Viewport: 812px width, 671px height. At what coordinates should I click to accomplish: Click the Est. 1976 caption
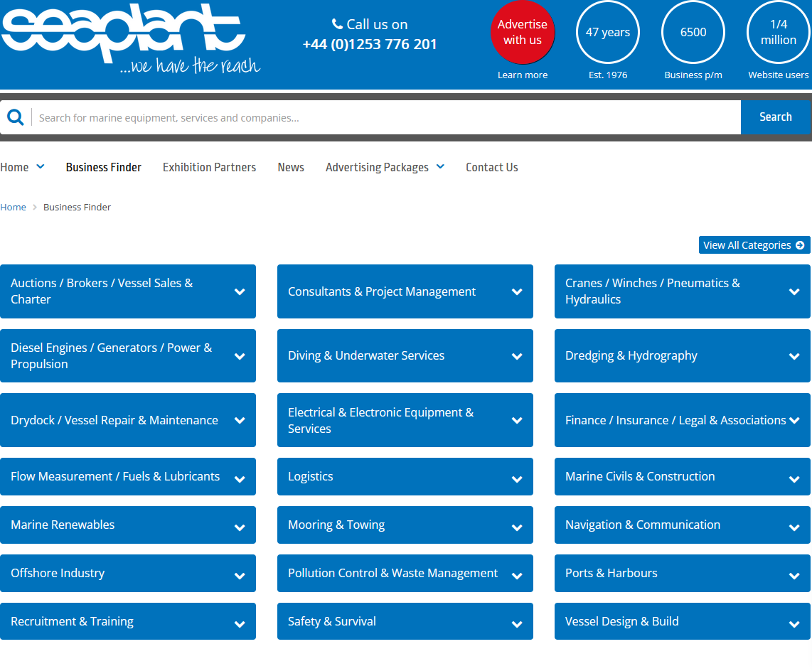point(608,75)
